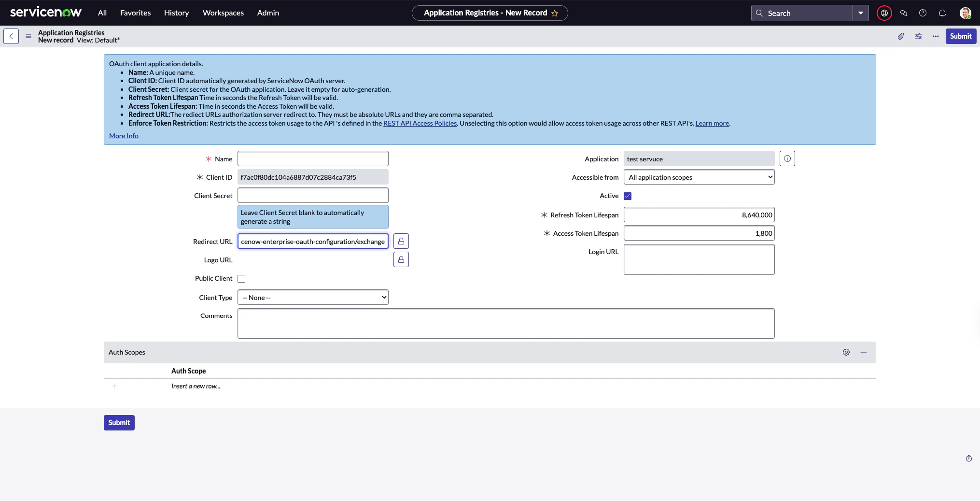Screen dimensions: 980x501
Task: Unlock the Logo URL field
Action: 401,259
